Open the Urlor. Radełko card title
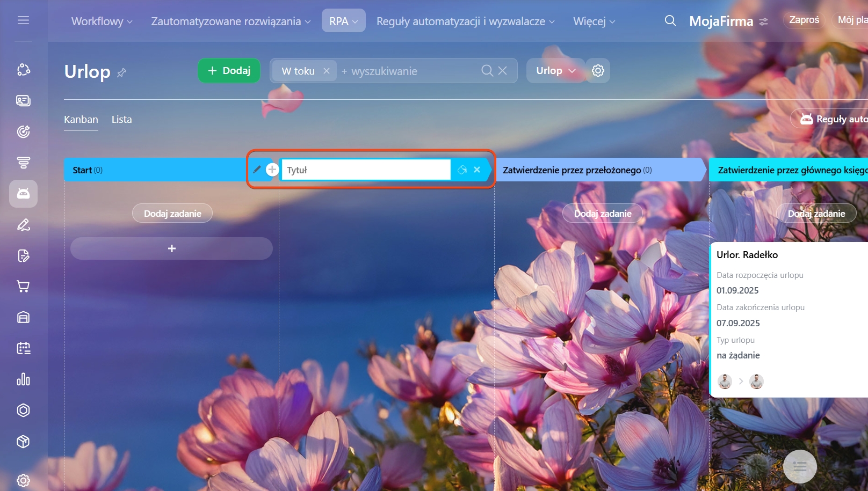868x491 pixels. (x=747, y=255)
